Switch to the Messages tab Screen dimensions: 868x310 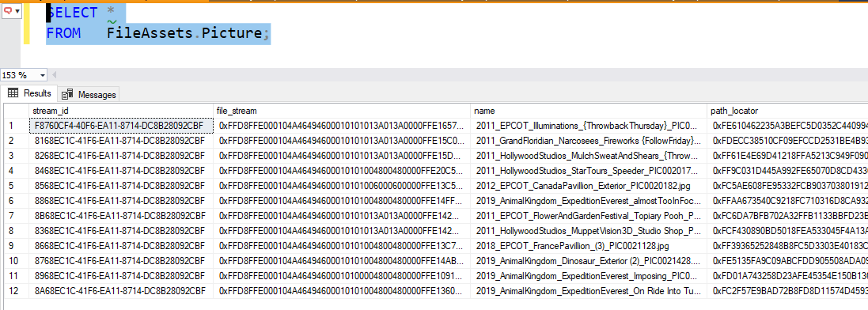(x=89, y=94)
